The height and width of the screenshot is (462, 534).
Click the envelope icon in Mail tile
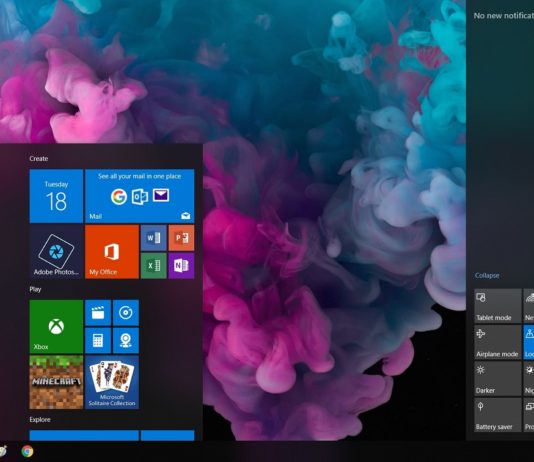pos(161,195)
